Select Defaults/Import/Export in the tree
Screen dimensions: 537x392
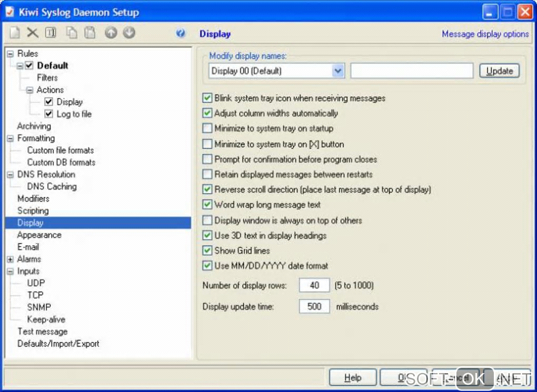[x=58, y=344]
